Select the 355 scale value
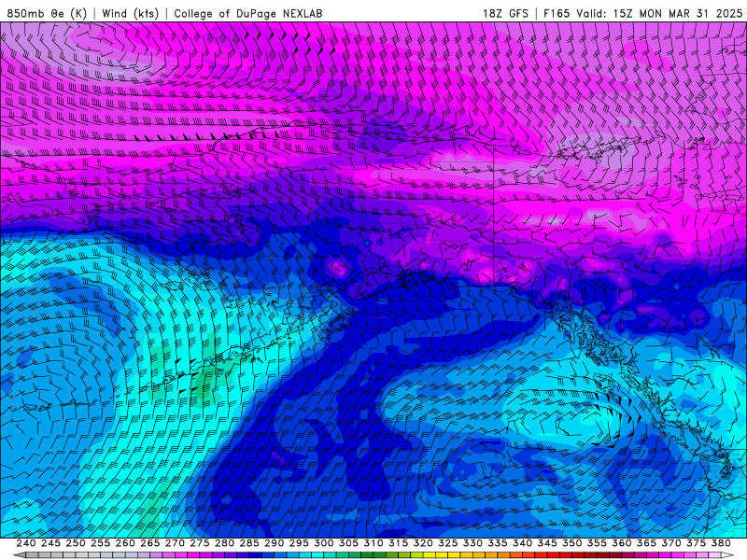The height and width of the screenshot is (560, 747). click(597, 543)
